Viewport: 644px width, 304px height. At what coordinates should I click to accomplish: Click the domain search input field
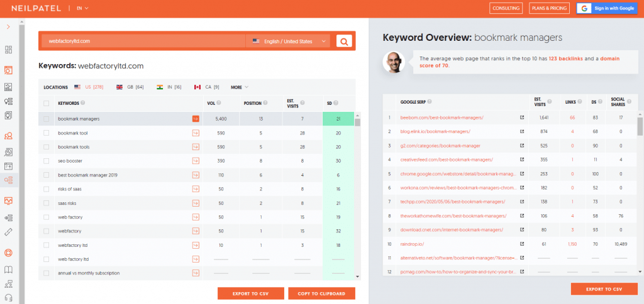coord(143,41)
